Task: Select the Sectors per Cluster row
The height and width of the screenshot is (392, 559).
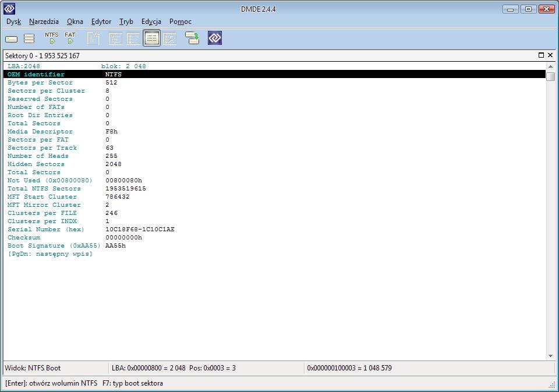Action: (274, 91)
